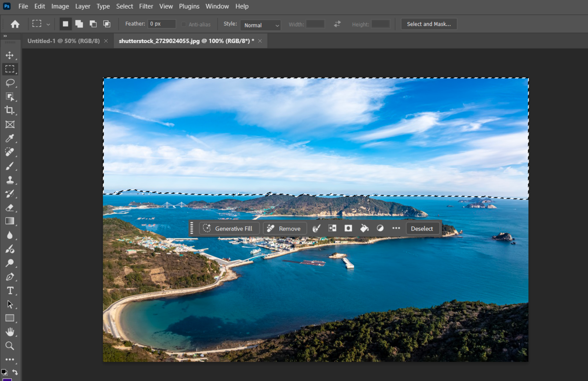This screenshot has height=381, width=588.
Task: Select the Gradient tool
Action: tap(10, 221)
